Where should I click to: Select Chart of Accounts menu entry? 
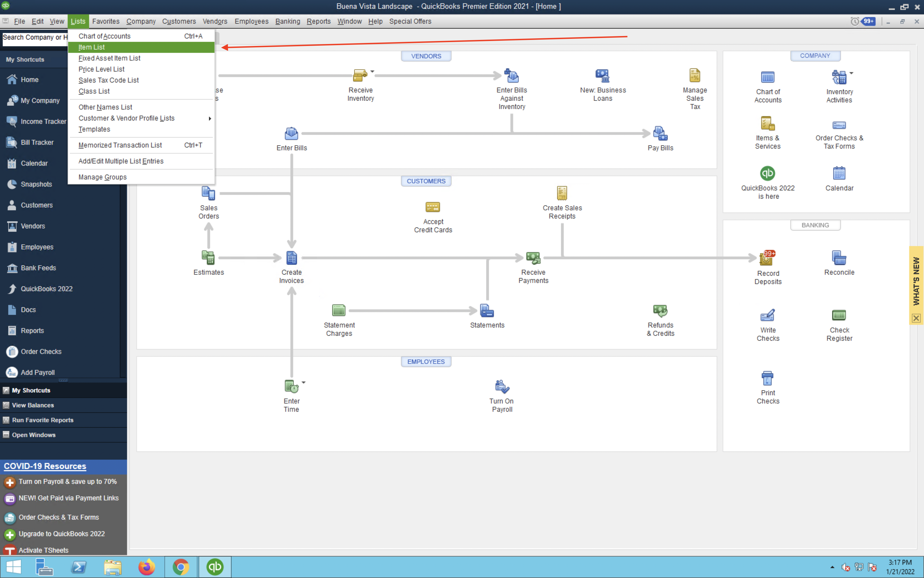coord(141,36)
